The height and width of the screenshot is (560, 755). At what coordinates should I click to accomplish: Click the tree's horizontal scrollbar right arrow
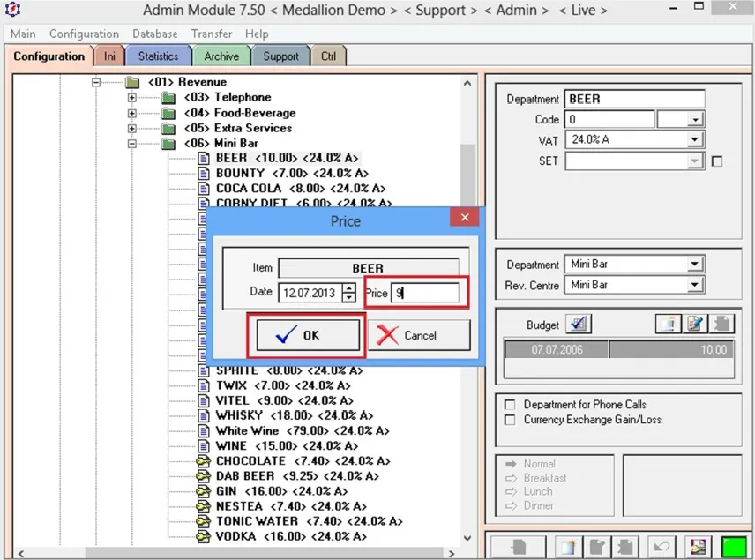[451, 553]
